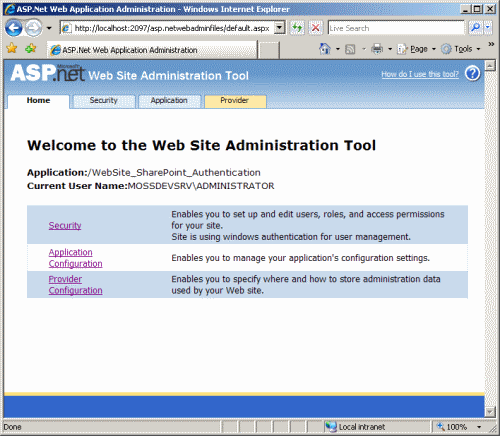Click the Live Search input box

click(396, 28)
